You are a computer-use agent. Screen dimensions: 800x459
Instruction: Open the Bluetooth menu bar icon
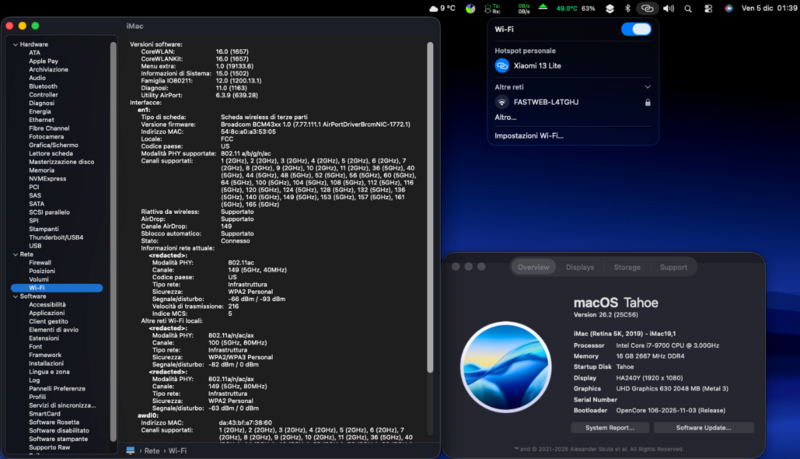coord(628,8)
